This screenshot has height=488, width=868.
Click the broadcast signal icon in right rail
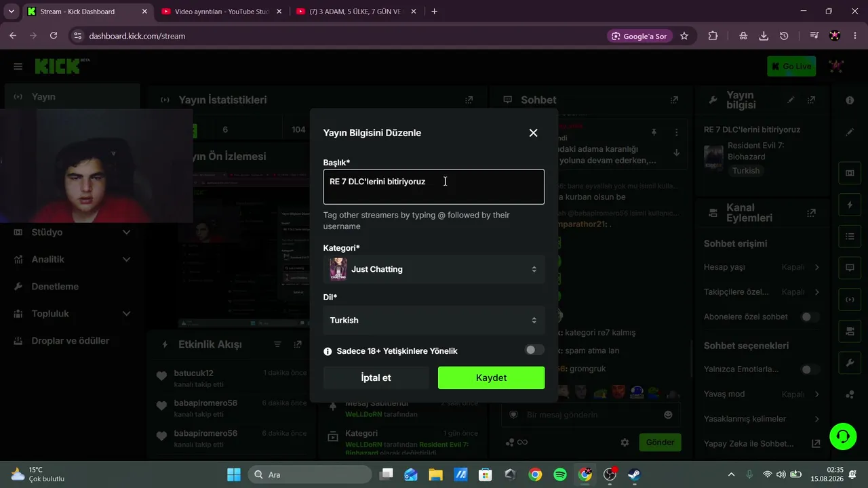(x=850, y=299)
